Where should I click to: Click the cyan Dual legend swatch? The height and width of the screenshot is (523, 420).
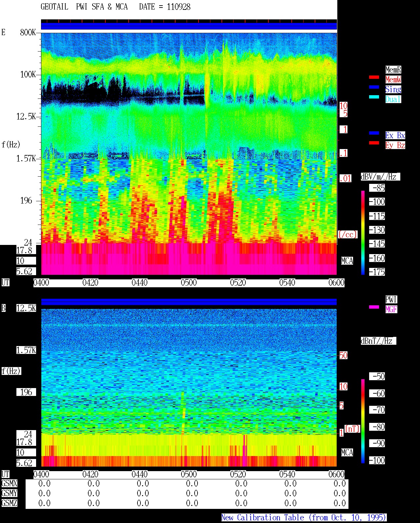pyautogui.click(x=374, y=97)
